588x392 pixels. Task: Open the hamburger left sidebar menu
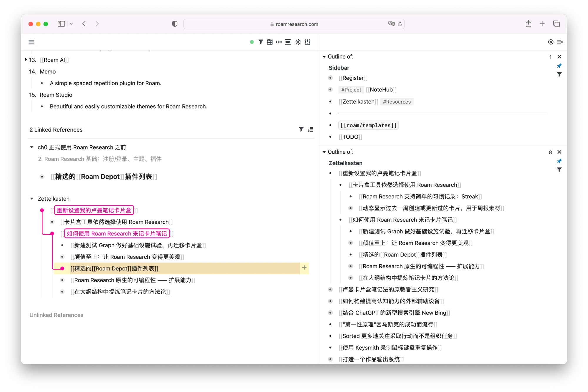pyautogui.click(x=31, y=42)
